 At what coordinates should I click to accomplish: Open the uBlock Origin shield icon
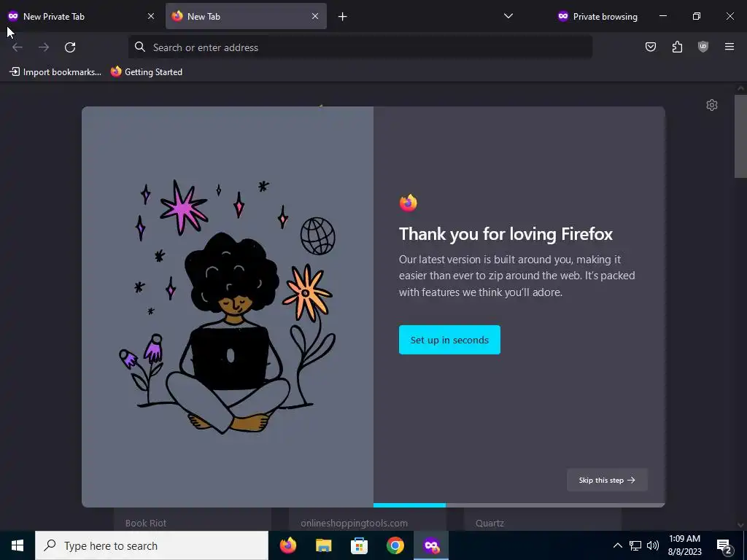pyautogui.click(x=703, y=47)
